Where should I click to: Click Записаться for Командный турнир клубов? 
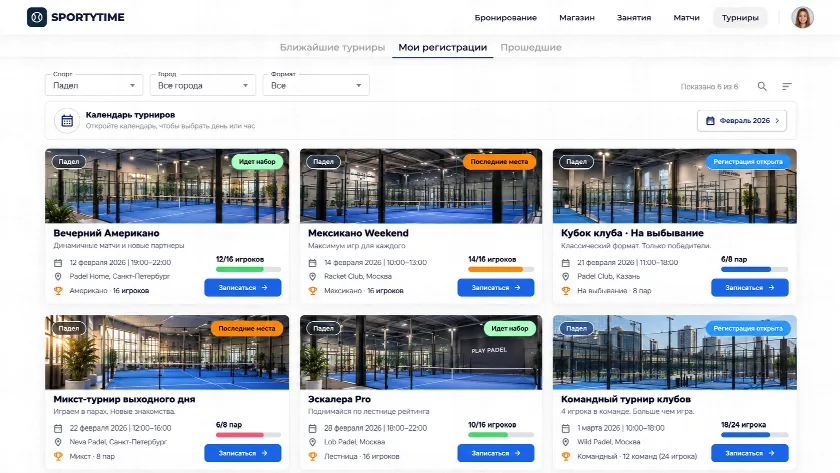click(749, 453)
